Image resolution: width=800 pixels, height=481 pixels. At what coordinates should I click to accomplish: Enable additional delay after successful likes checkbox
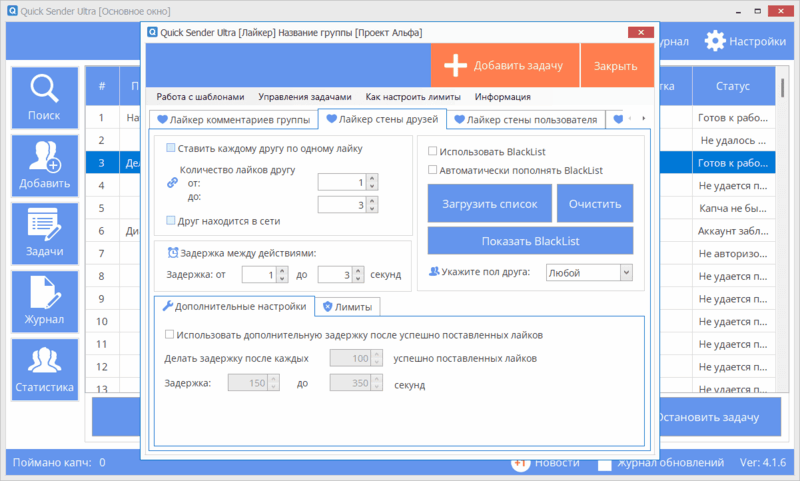[x=169, y=335]
